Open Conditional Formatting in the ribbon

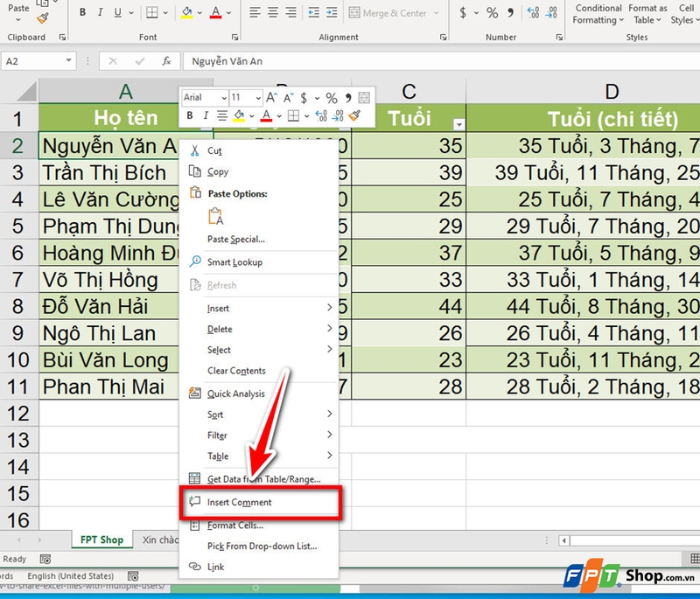(598, 13)
